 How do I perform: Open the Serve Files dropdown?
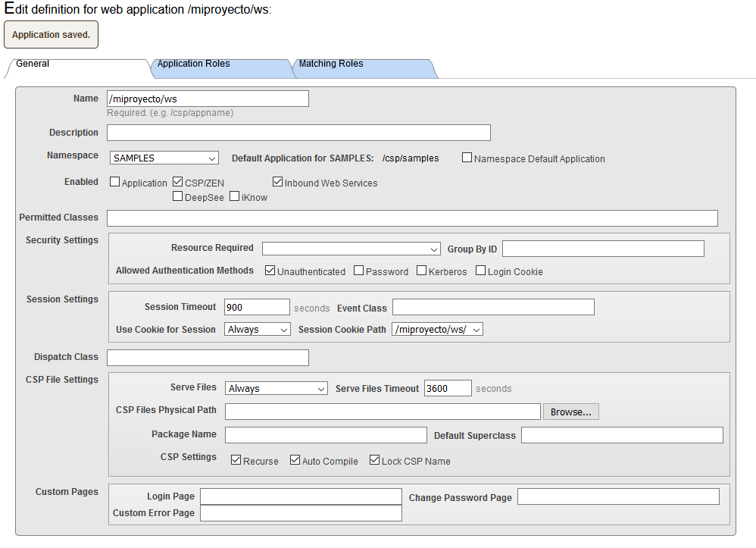tap(276, 388)
